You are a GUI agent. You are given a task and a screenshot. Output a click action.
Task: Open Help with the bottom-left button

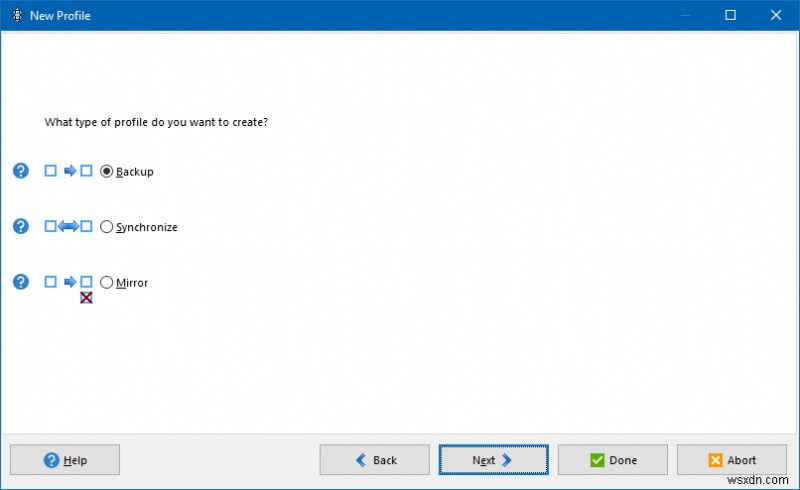[65, 460]
